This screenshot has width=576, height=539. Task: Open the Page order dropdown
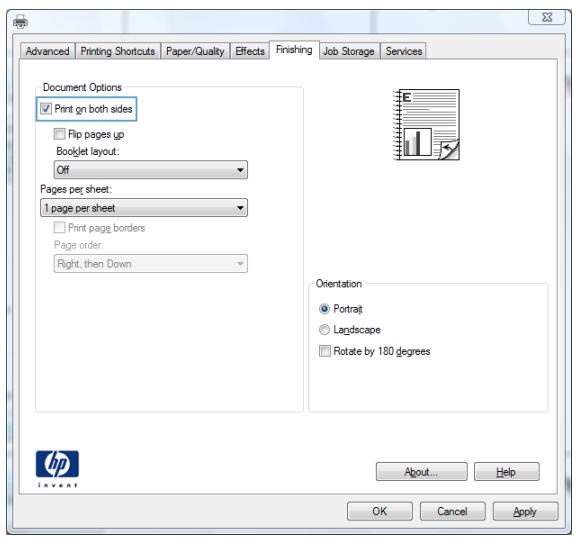[151, 263]
